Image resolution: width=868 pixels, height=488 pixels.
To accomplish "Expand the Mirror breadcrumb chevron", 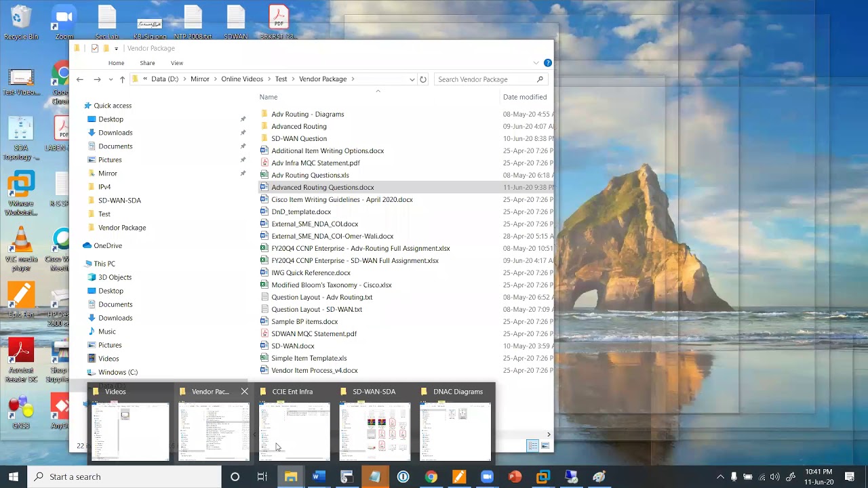I will pyautogui.click(x=216, y=79).
